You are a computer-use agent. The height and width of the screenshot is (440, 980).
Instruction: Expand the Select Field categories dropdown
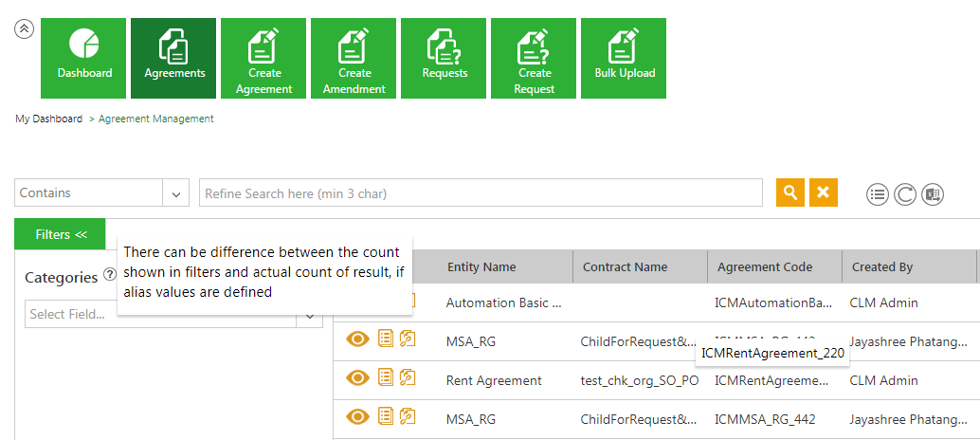tap(310, 315)
